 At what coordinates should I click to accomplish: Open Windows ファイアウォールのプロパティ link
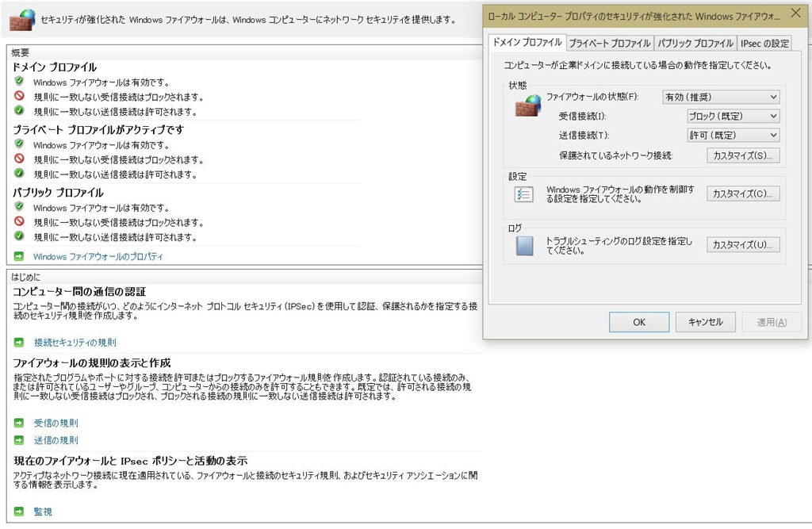pyautogui.click(x=98, y=256)
